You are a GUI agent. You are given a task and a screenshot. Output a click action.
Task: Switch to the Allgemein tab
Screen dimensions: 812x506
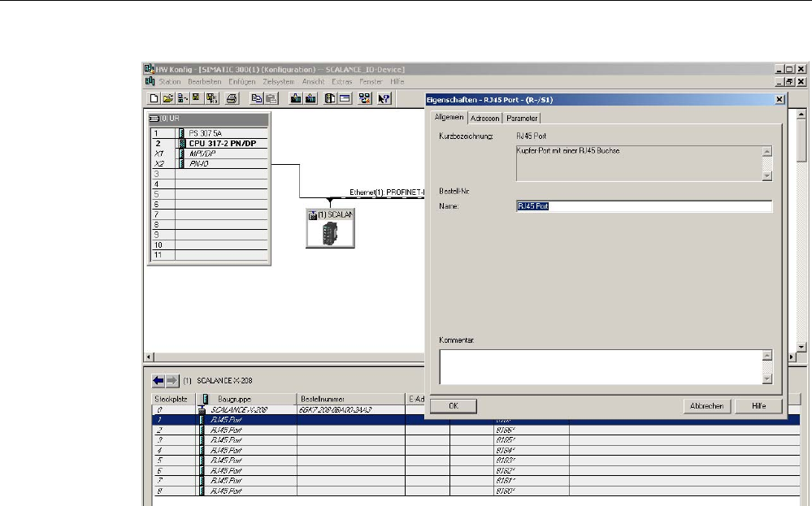(x=449, y=118)
